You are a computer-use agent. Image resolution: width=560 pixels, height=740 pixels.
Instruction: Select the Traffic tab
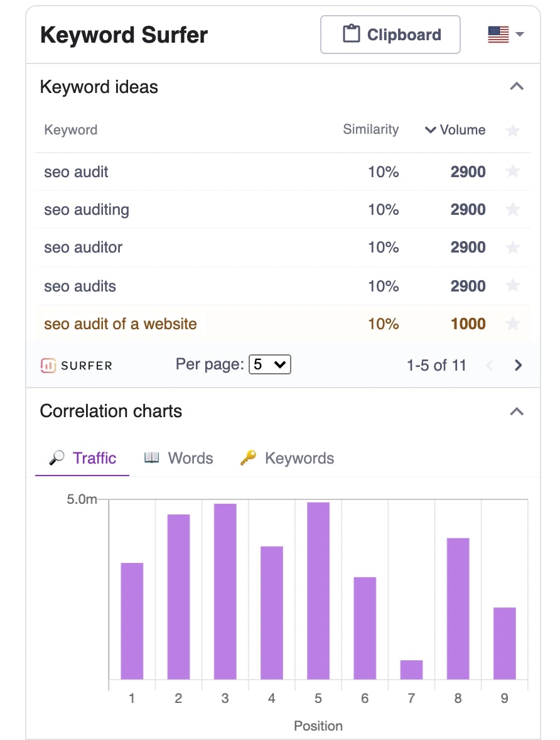point(83,458)
